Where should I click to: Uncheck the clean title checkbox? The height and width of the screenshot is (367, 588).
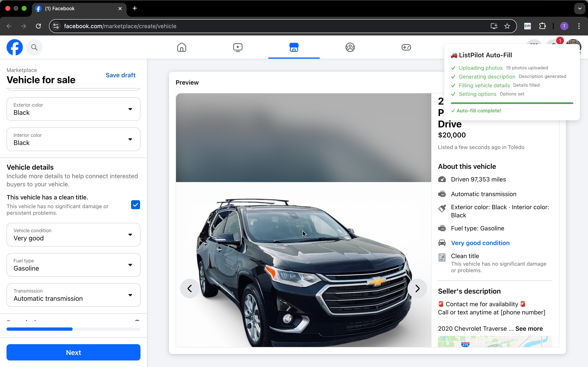[x=135, y=205]
